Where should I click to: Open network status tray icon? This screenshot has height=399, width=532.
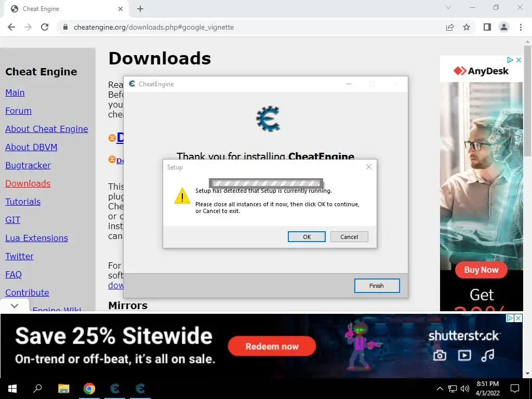click(x=453, y=389)
